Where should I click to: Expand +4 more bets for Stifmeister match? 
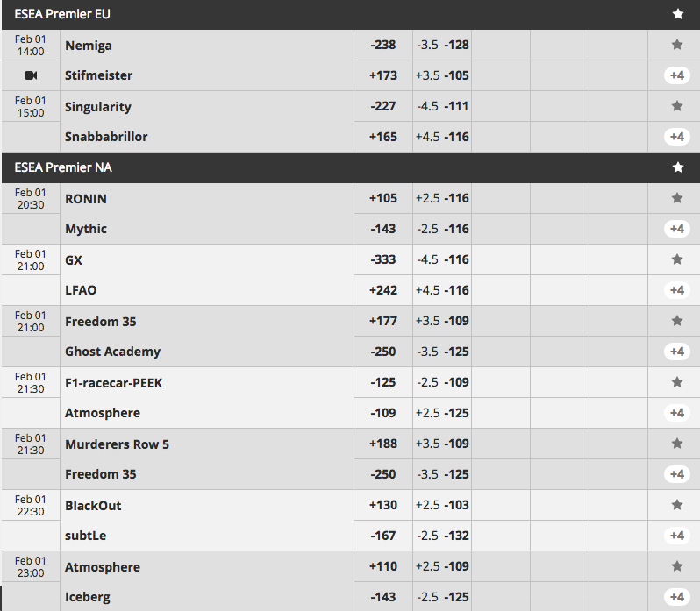pos(677,75)
